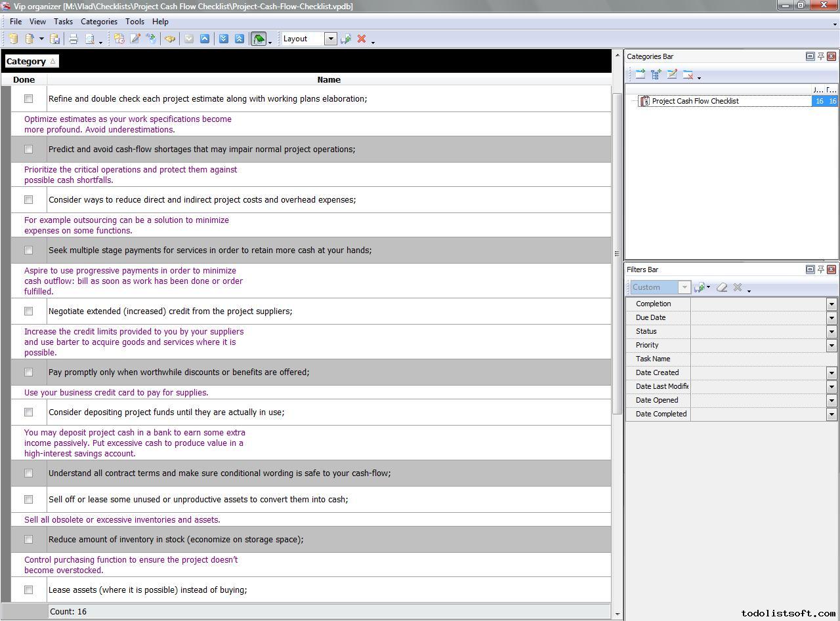Tick the 'Negotiate extended credit' task checkbox

click(28, 311)
